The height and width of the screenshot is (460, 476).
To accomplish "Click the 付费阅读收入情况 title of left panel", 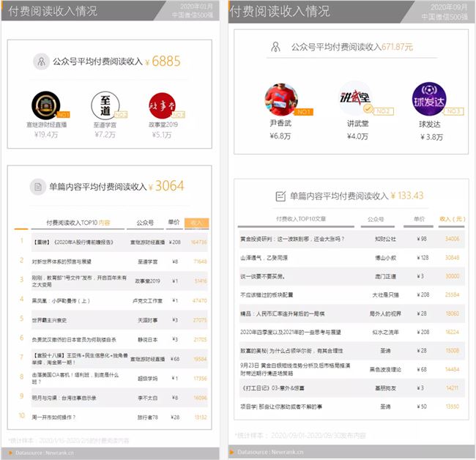I will 53,11.
